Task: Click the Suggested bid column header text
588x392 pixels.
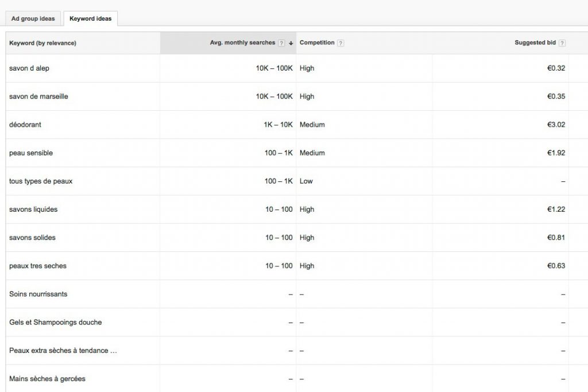Action: tap(535, 42)
